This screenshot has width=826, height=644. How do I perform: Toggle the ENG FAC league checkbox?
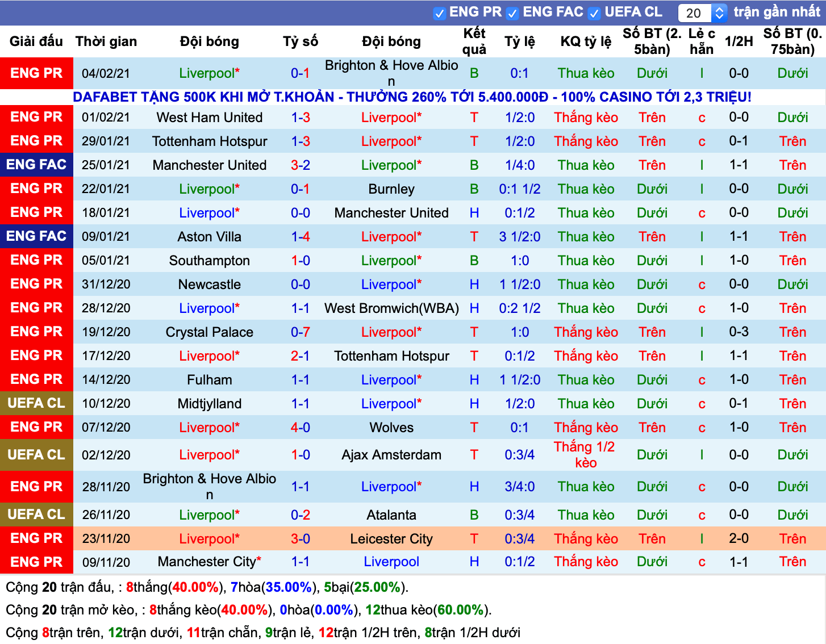pos(512,13)
